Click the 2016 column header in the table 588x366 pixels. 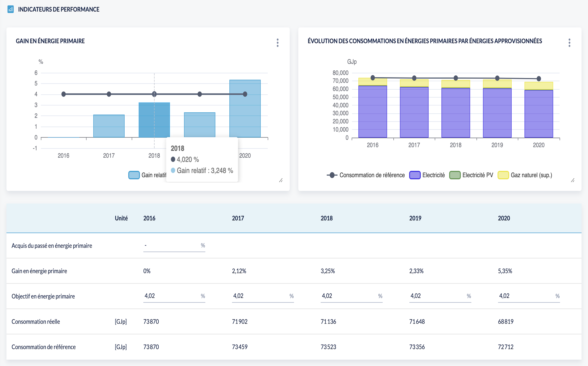tap(149, 218)
